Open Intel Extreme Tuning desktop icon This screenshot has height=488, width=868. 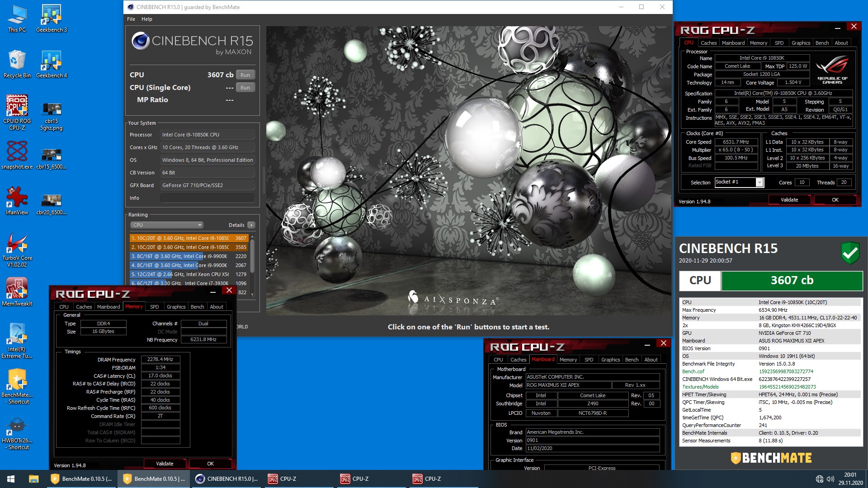(17, 341)
